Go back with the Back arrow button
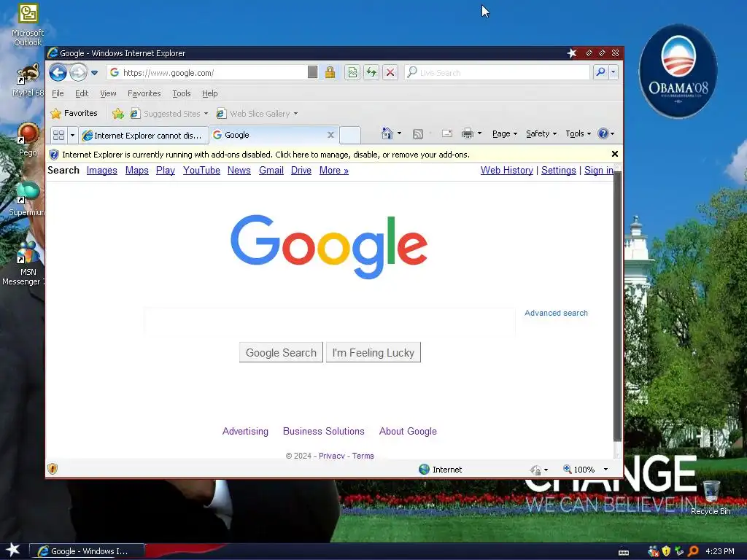747x560 pixels. point(58,73)
